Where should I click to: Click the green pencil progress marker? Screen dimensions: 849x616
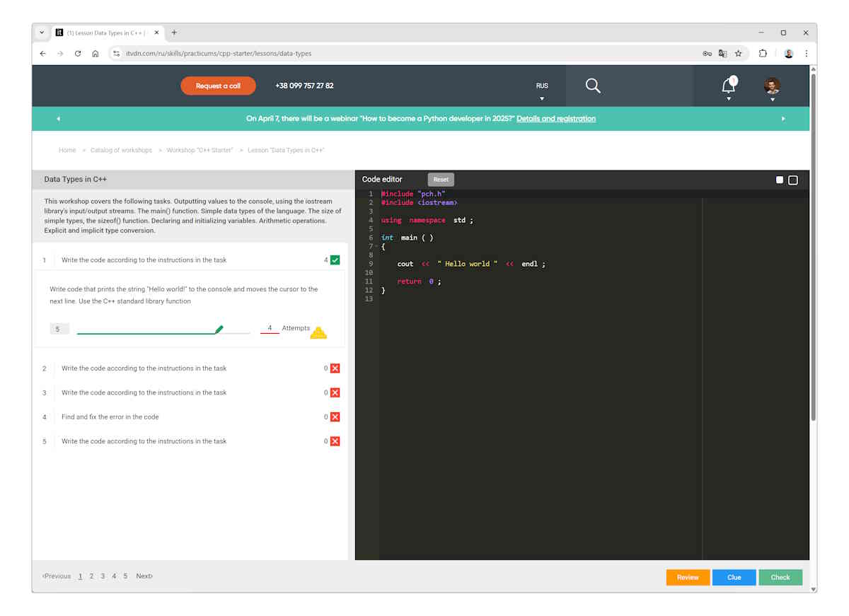(219, 329)
